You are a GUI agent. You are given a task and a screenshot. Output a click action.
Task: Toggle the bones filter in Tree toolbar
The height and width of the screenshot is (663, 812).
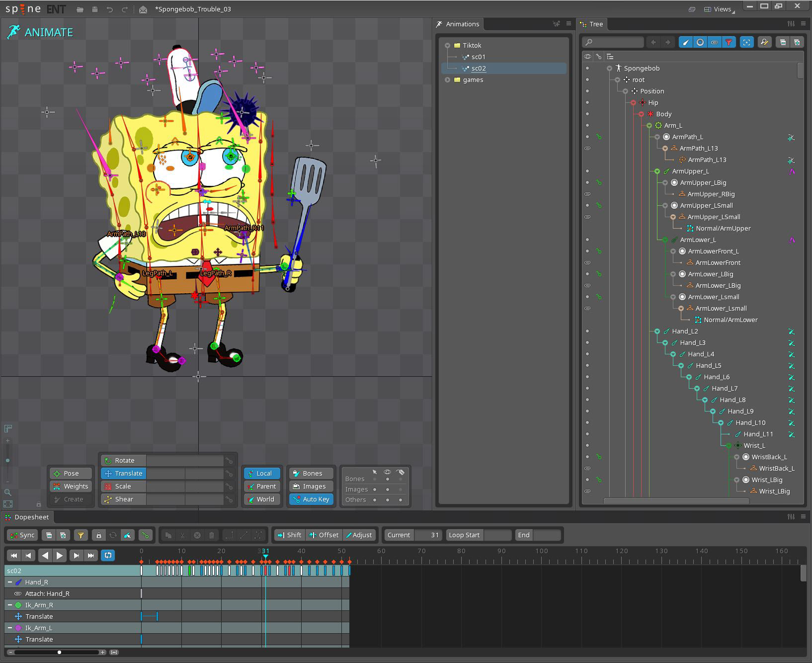686,42
